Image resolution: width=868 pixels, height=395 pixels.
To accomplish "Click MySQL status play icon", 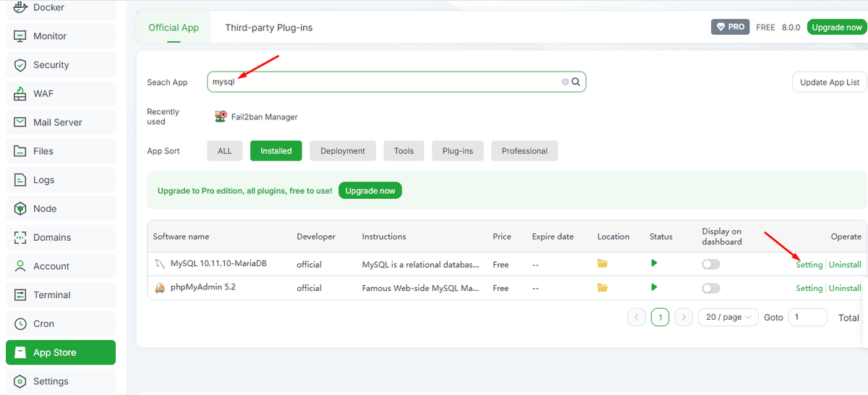I will (654, 263).
